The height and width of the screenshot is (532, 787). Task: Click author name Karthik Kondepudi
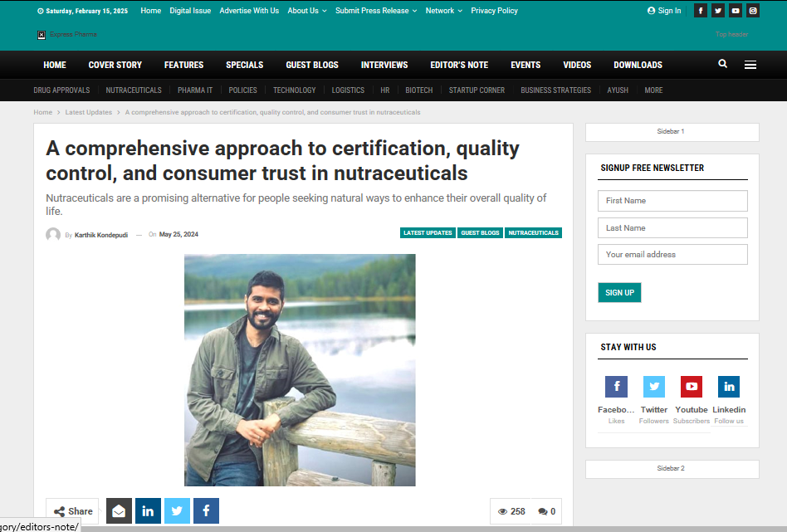101,235
